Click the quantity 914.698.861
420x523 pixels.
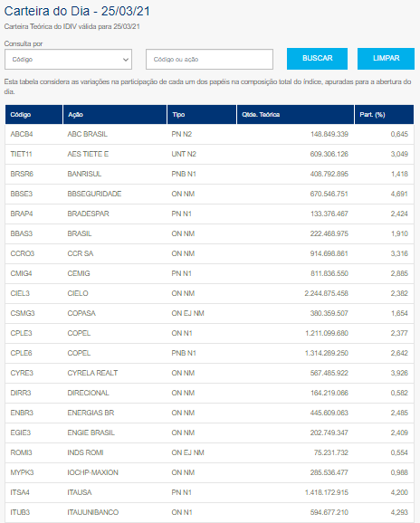click(329, 253)
